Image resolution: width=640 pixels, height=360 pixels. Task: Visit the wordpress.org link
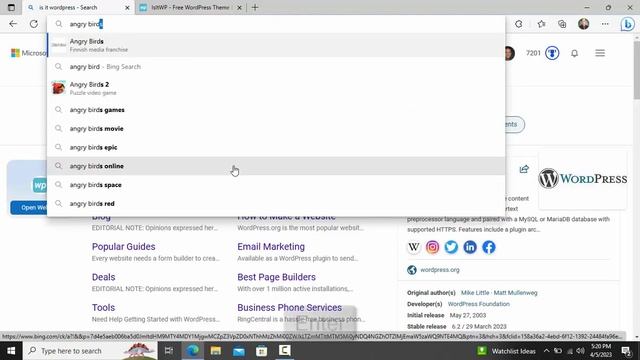(x=440, y=270)
